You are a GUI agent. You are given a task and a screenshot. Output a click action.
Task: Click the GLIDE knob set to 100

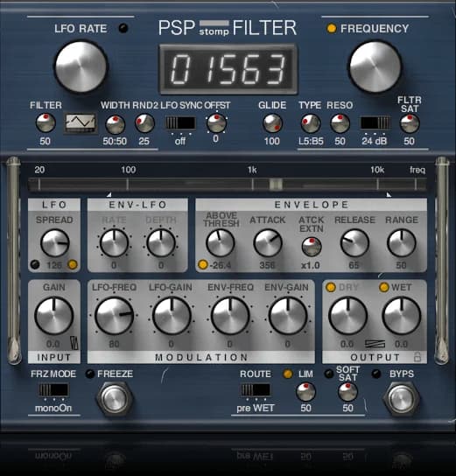pyautogui.click(x=272, y=123)
